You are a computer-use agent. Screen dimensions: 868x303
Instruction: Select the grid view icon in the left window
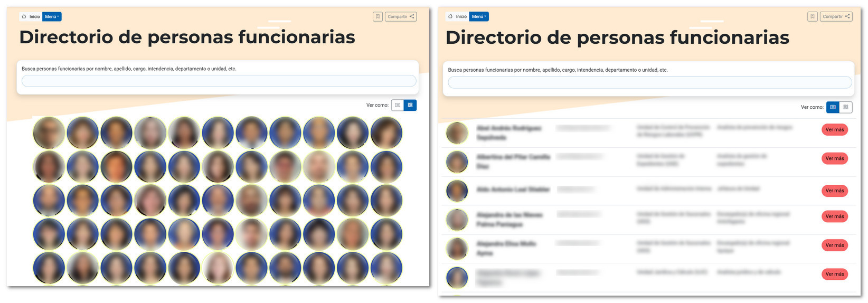tap(410, 105)
